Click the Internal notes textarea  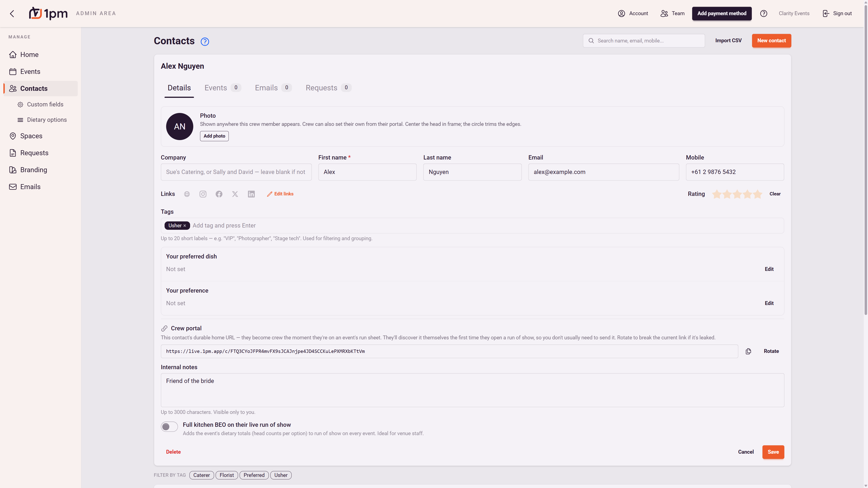coord(472,390)
